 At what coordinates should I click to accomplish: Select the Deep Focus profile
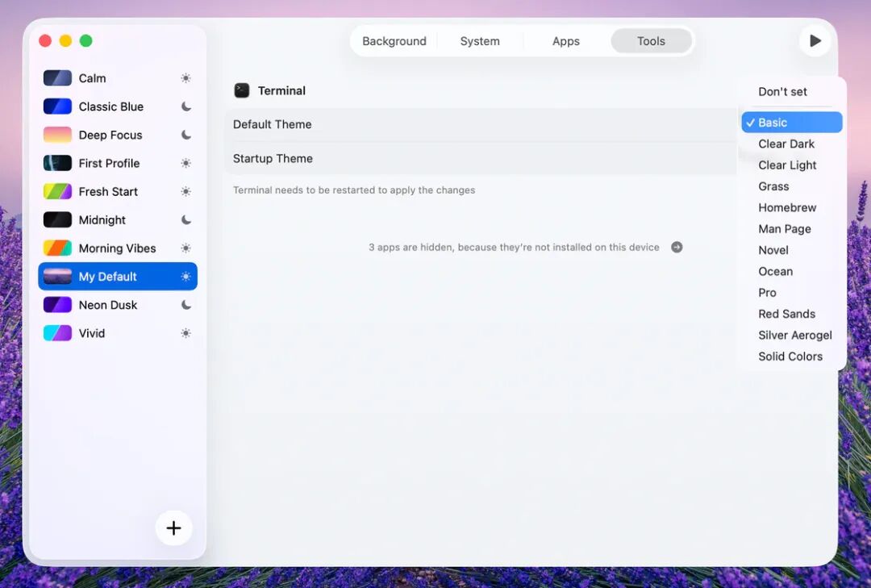(118, 135)
